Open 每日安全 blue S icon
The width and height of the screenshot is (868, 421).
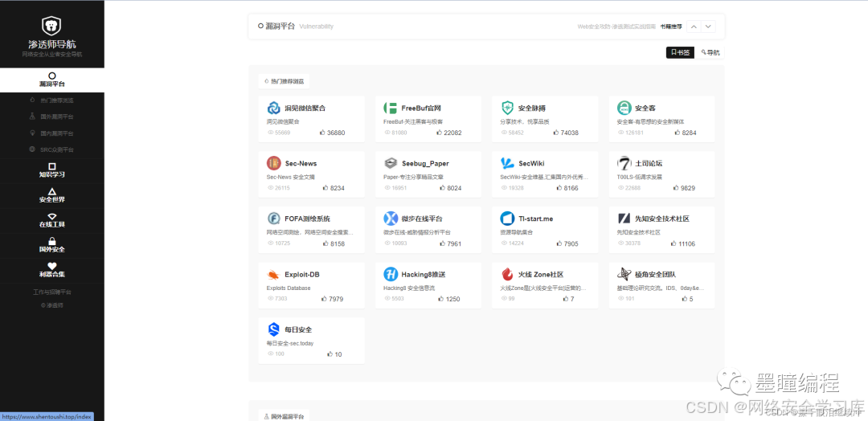[x=273, y=329]
